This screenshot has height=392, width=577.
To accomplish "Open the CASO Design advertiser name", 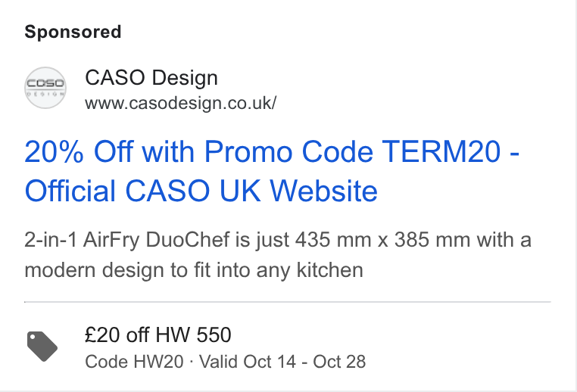I will click(151, 78).
